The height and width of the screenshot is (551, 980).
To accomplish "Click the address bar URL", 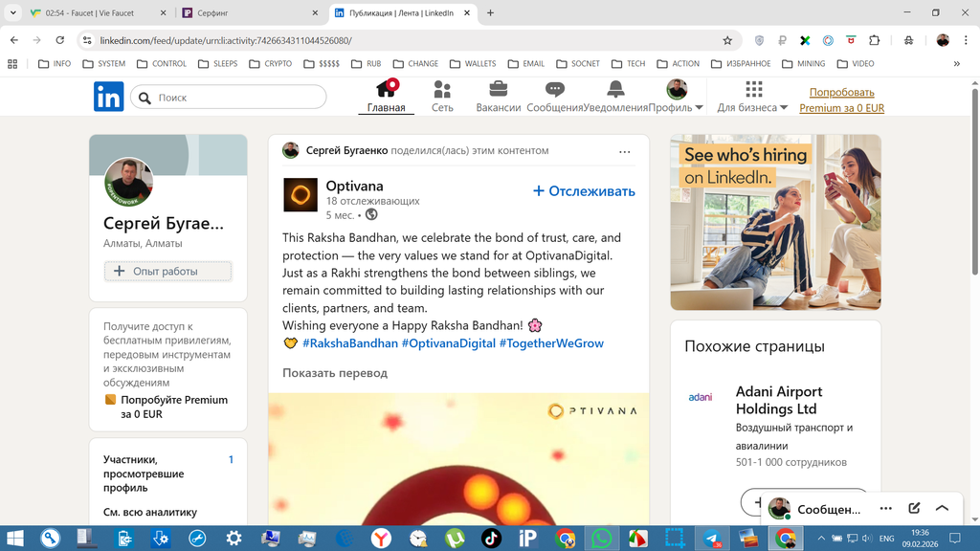I will pos(226,40).
